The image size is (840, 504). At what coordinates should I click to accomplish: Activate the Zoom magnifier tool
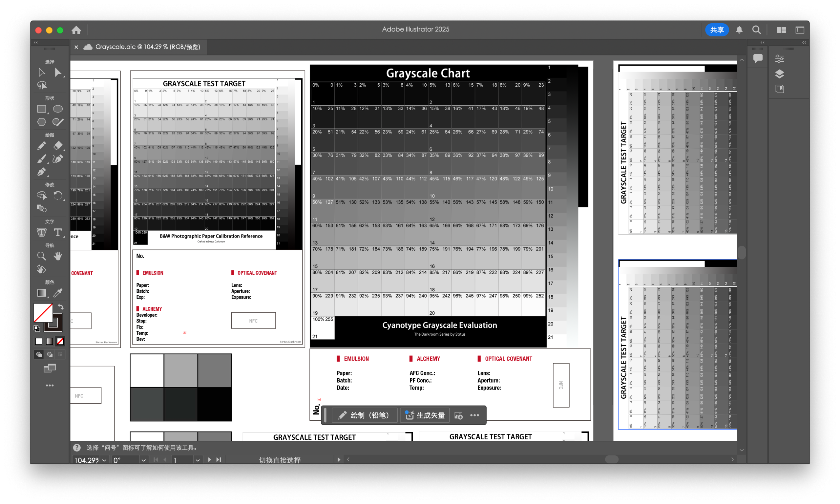tap(41, 256)
